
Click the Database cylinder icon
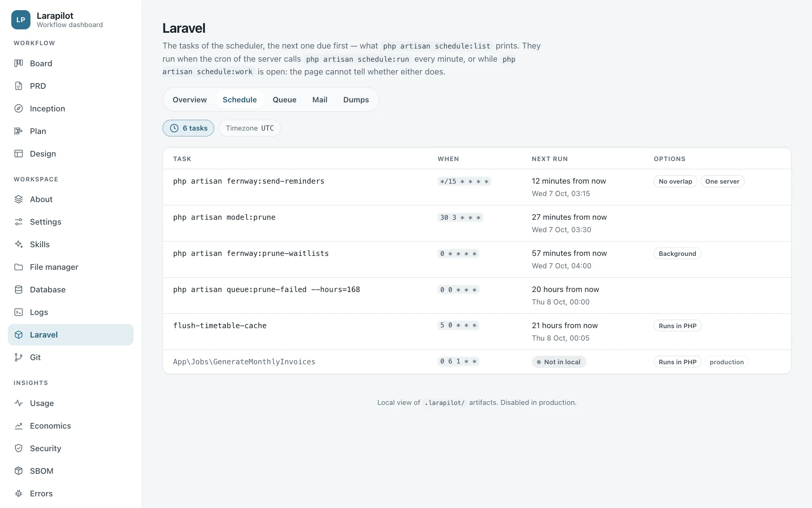point(18,289)
